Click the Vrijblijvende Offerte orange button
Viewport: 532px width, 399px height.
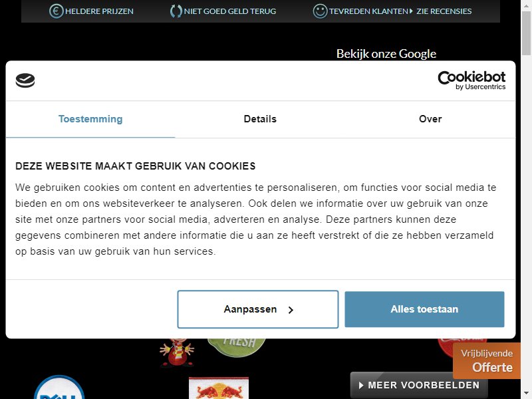(487, 360)
